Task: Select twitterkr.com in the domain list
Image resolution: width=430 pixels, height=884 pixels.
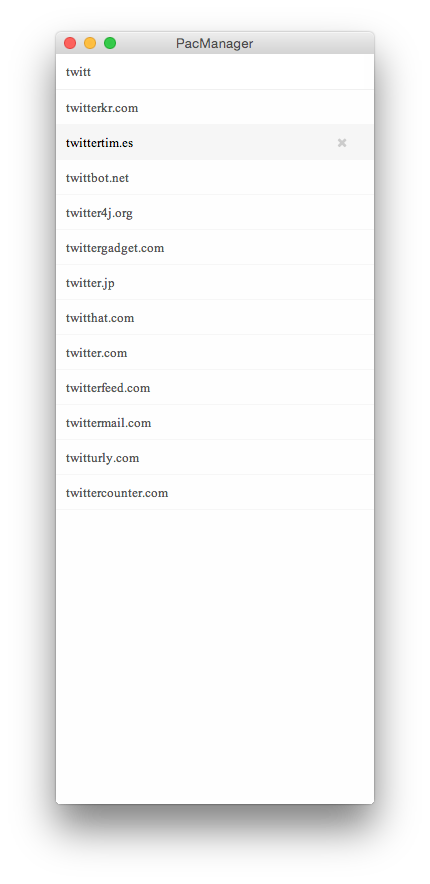Action: click(215, 107)
